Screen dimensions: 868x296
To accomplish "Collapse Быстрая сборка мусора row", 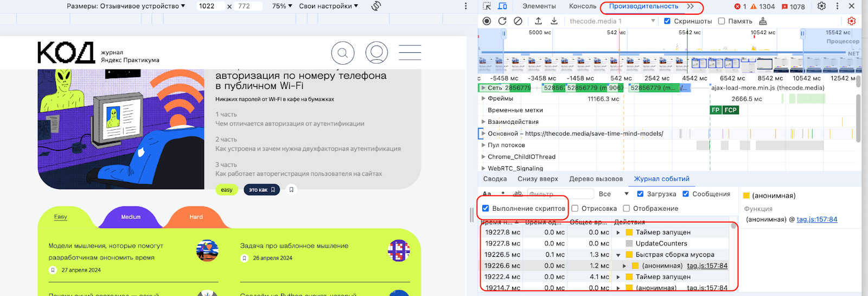I will (x=618, y=255).
